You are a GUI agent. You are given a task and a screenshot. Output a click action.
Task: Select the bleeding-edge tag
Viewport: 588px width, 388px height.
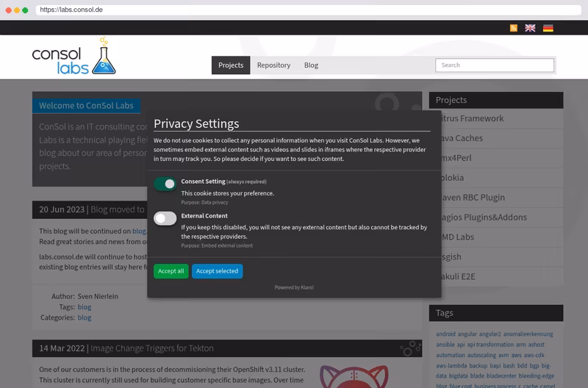click(x=537, y=376)
